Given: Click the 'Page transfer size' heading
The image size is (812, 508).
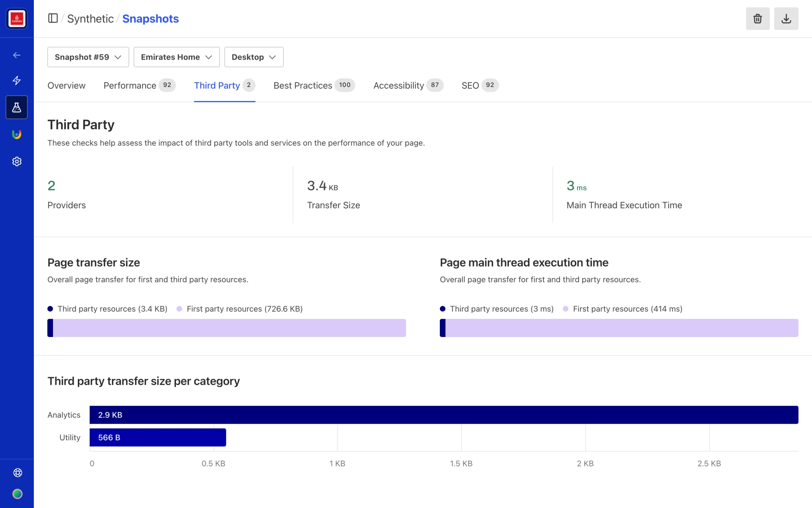Looking at the screenshot, I should click(x=94, y=262).
